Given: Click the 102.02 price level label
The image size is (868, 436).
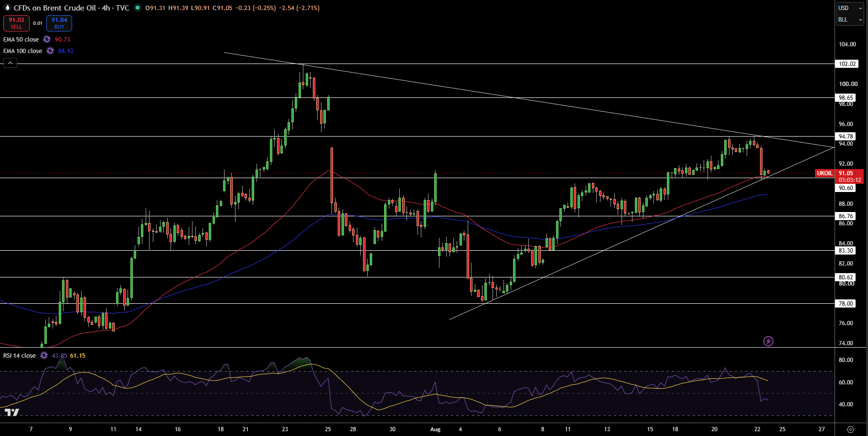Looking at the screenshot, I should (846, 64).
